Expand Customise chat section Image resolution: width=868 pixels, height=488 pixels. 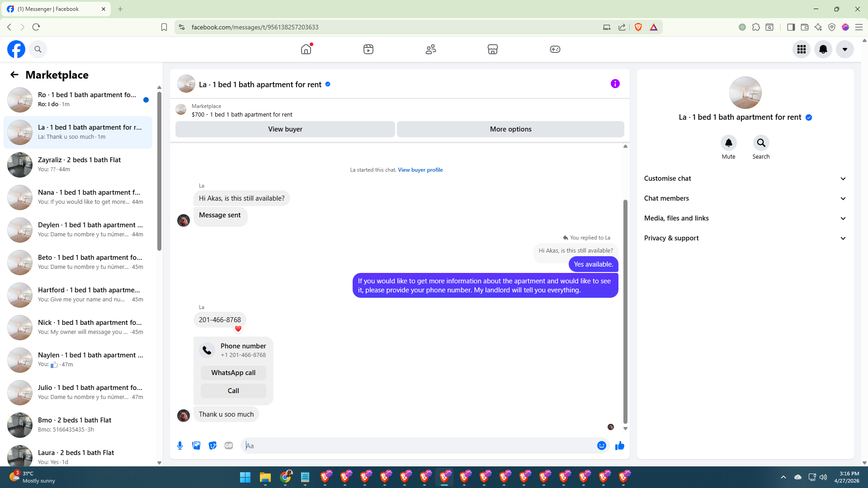745,178
